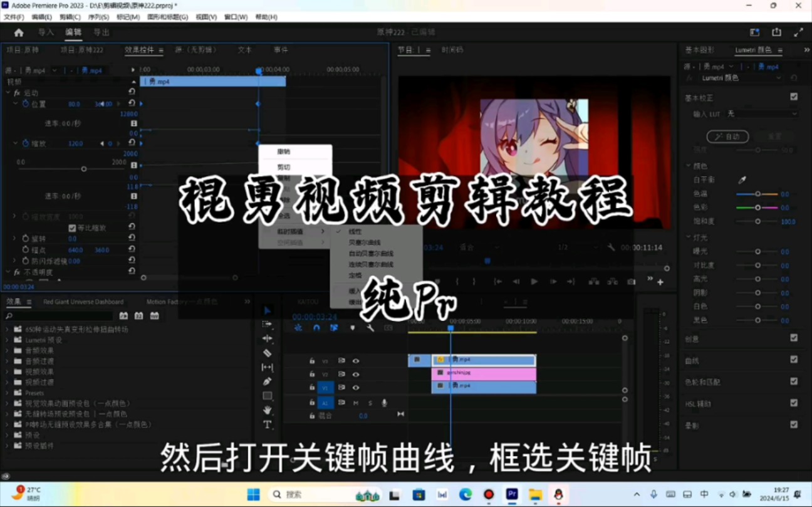Choose Cut in the context menu
This screenshot has height=507, width=812.
(x=284, y=167)
